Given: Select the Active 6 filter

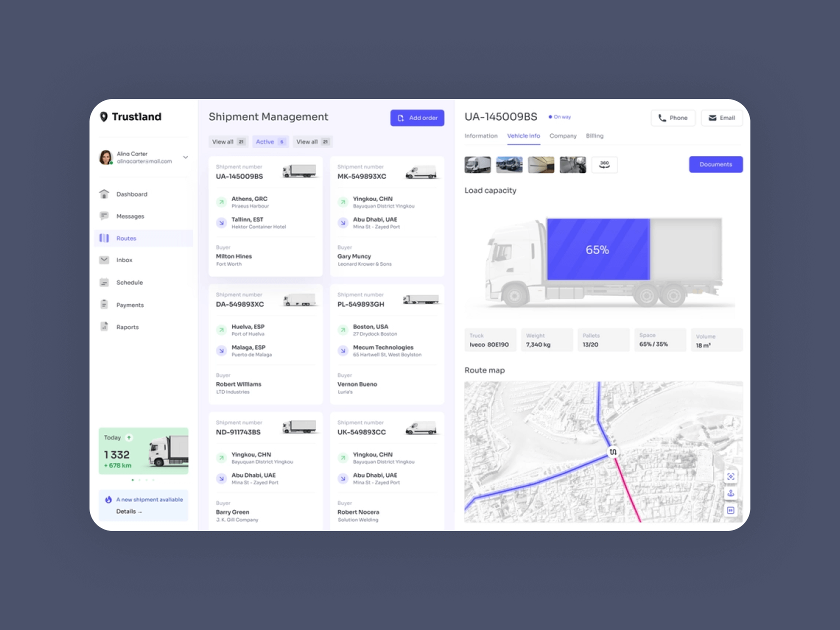Looking at the screenshot, I should [x=270, y=142].
